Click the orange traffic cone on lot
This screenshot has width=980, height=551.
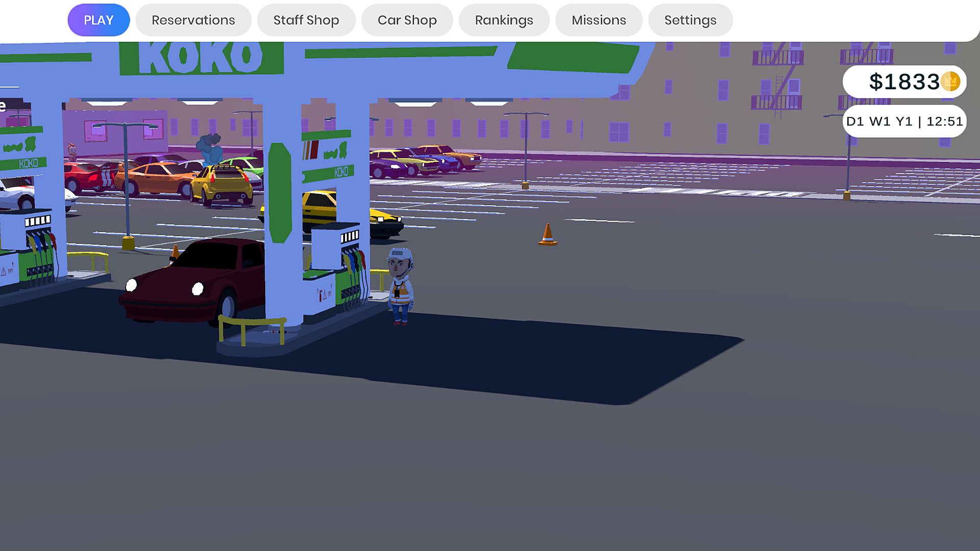click(547, 235)
